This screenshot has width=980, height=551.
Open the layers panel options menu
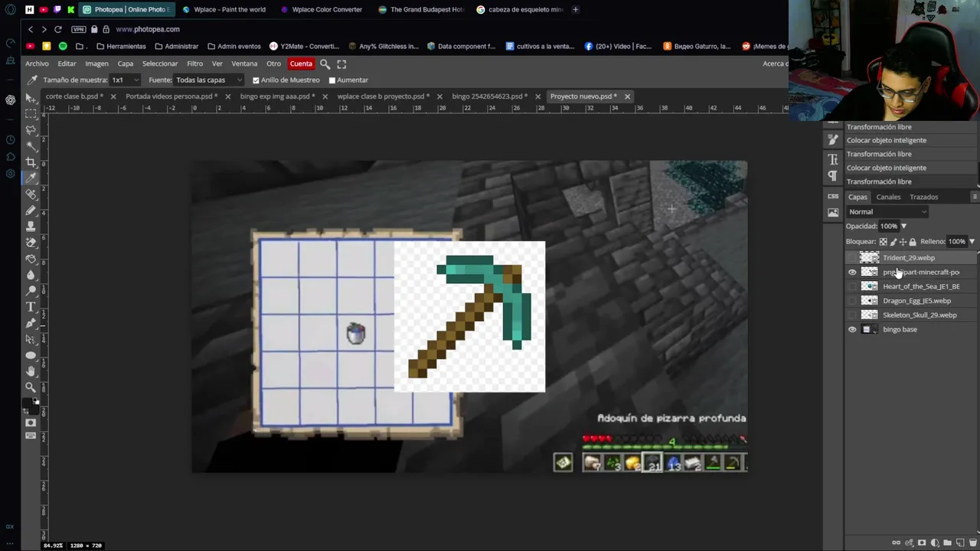click(x=974, y=197)
